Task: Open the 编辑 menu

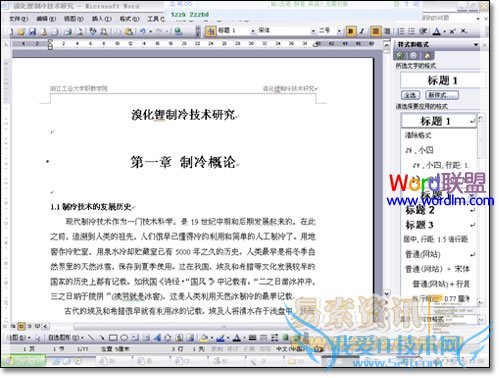Action: (46, 19)
